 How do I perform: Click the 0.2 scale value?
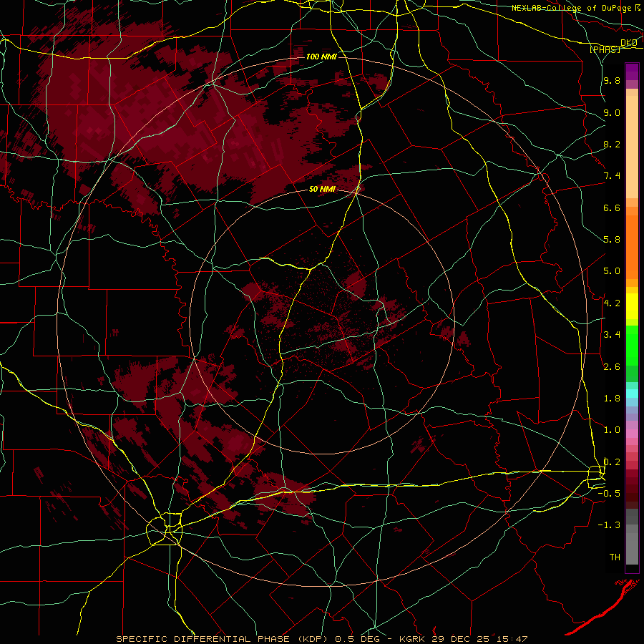pos(612,462)
